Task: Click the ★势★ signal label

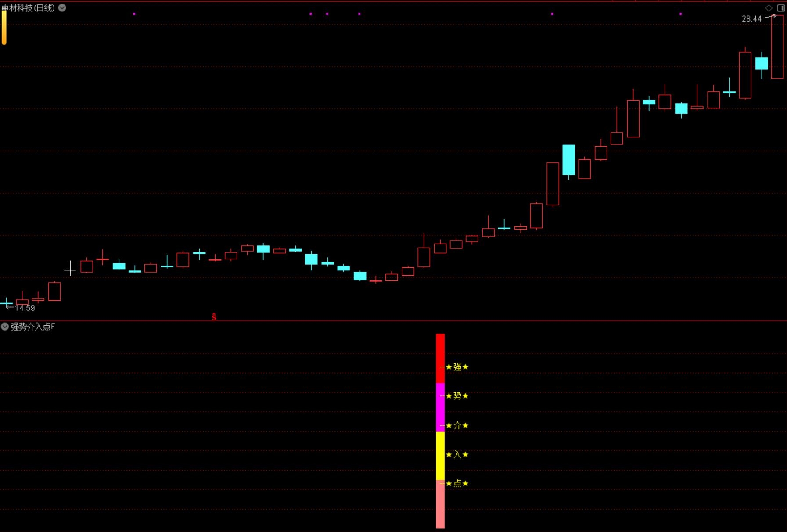Action: point(457,396)
